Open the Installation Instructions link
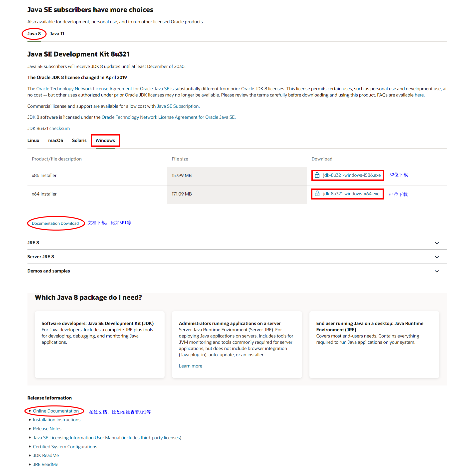Screen dimensions: 474x476 57,420
